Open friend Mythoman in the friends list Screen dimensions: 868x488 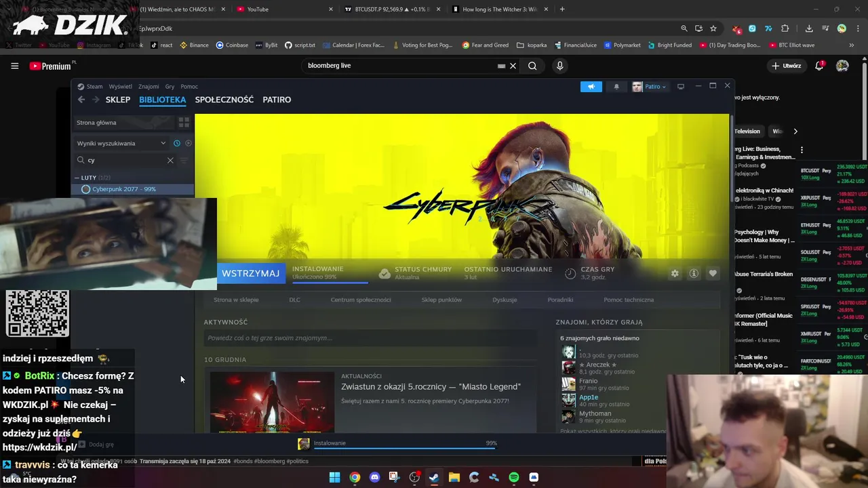[595, 413]
